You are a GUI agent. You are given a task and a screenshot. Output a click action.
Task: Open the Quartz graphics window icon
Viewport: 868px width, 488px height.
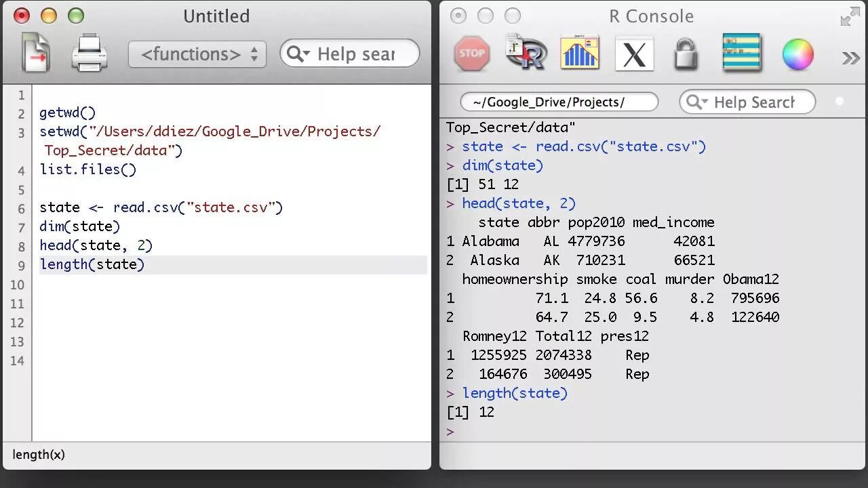pos(580,53)
